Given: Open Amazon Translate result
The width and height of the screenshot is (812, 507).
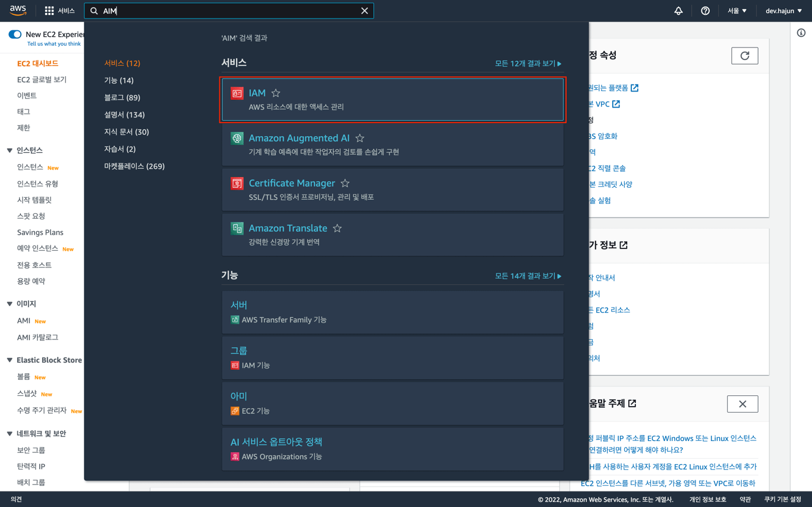Looking at the screenshot, I should pyautogui.click(x=392, y=235).
